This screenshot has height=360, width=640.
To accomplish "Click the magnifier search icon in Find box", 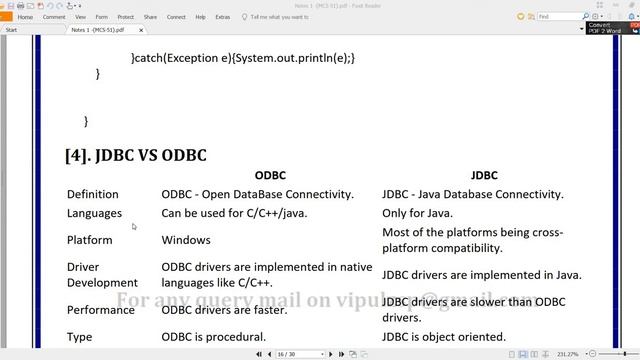I will pos(586,16).
